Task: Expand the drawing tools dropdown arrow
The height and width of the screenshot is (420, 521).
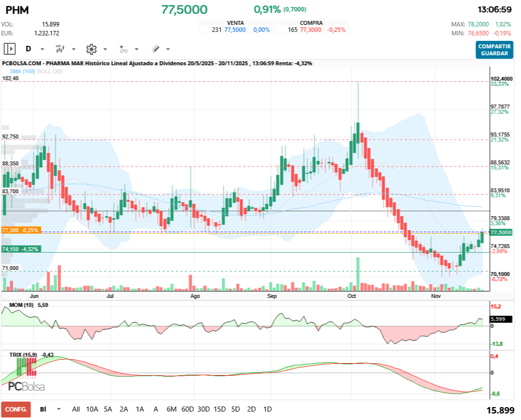Action: (x=168, y=49)
